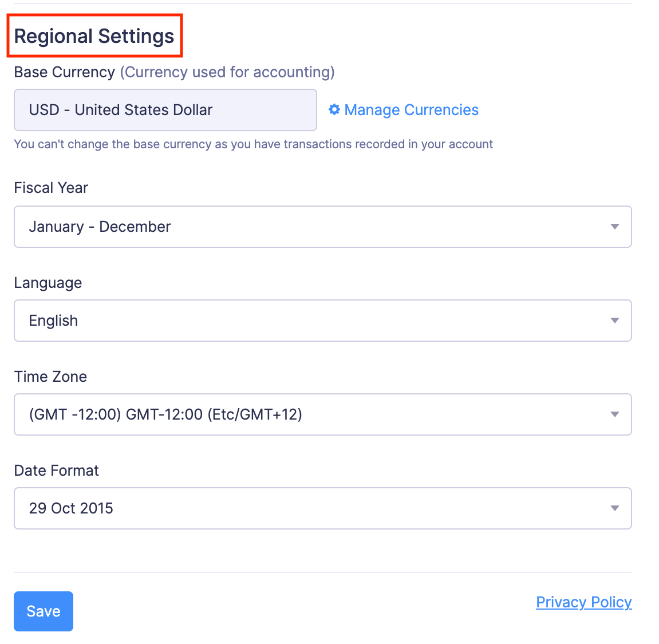The width and height of the screenshot is (659, 644).
Task: Click the Regional Settings heading
Action: [94, 35]
